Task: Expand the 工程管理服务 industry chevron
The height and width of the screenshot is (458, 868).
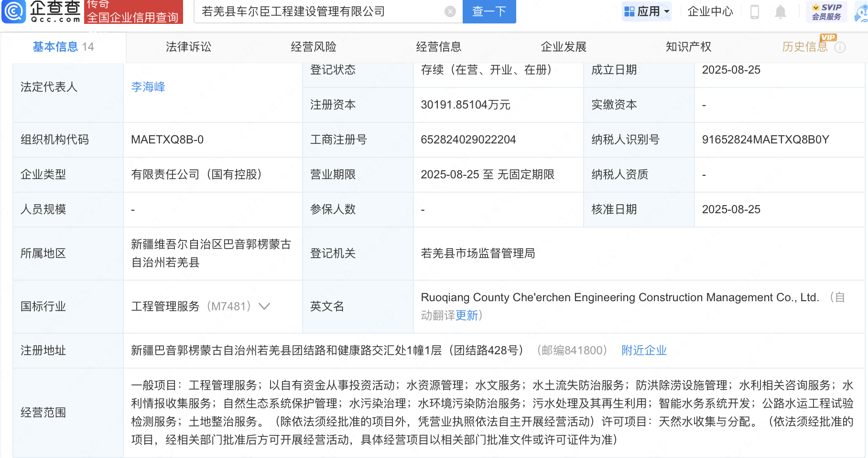Action: tap(264, 306)
